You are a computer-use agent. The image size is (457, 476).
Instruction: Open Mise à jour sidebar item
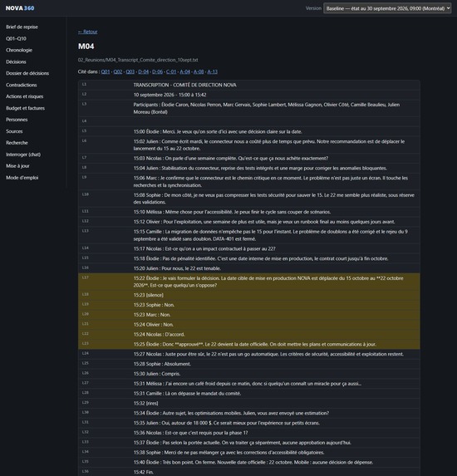[x=17, y=166]
